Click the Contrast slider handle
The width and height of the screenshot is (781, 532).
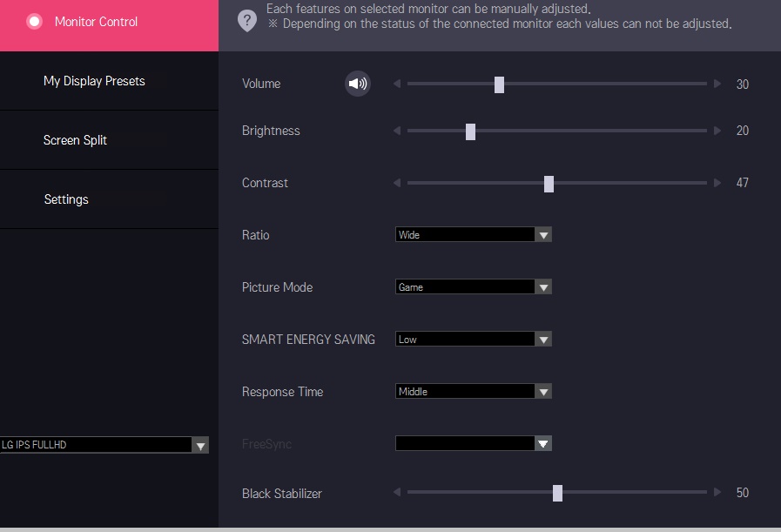549,184
